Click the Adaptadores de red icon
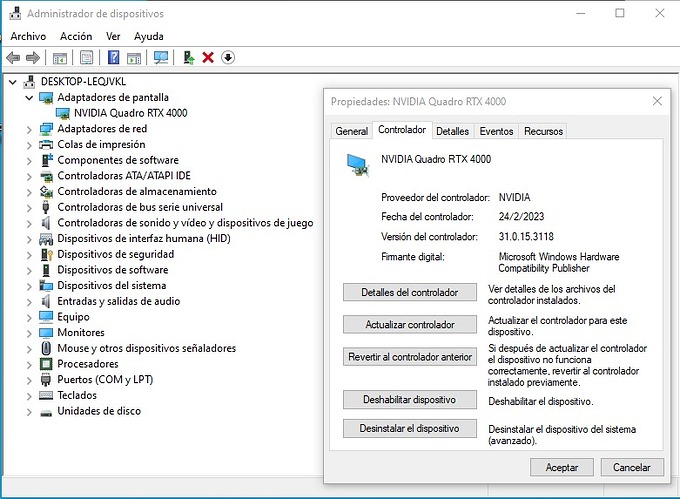 click(x=46, y=129)
